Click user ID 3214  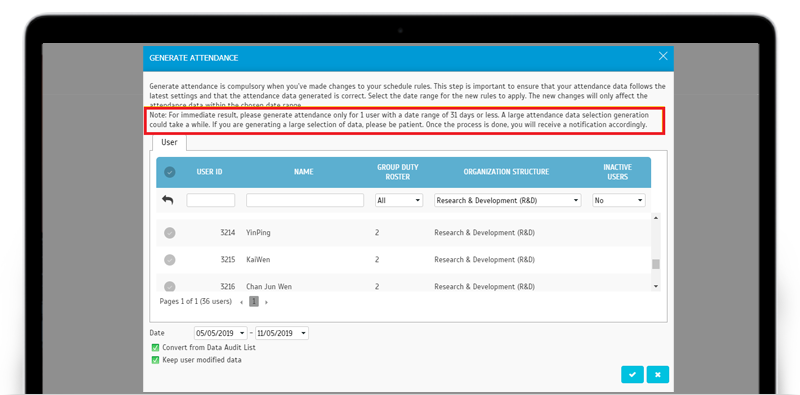click(228, 233)
